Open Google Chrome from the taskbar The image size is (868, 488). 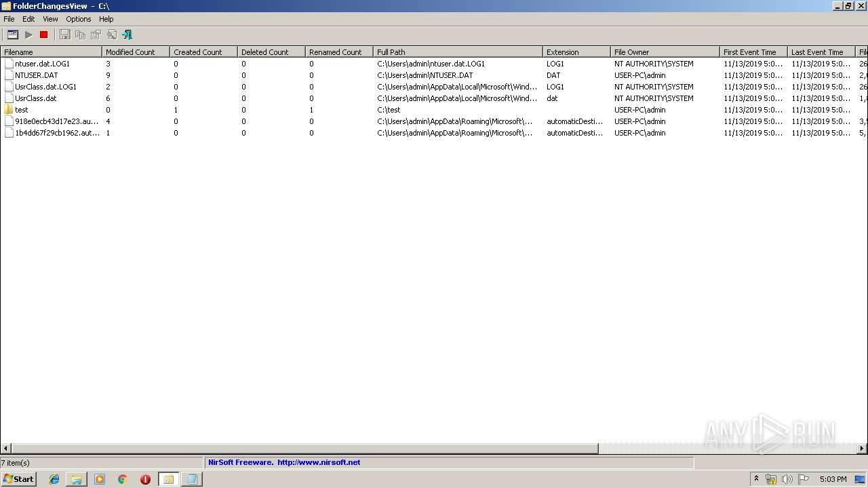(x=123, y=479)
